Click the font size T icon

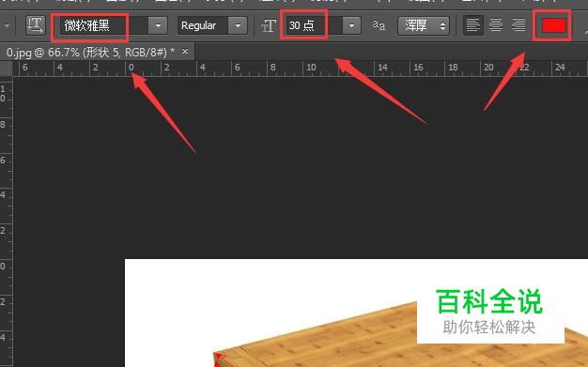[269, 26]
